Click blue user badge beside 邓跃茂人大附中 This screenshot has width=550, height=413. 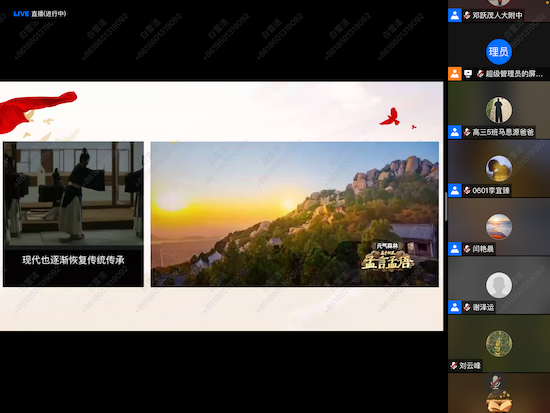pos(455,15)
